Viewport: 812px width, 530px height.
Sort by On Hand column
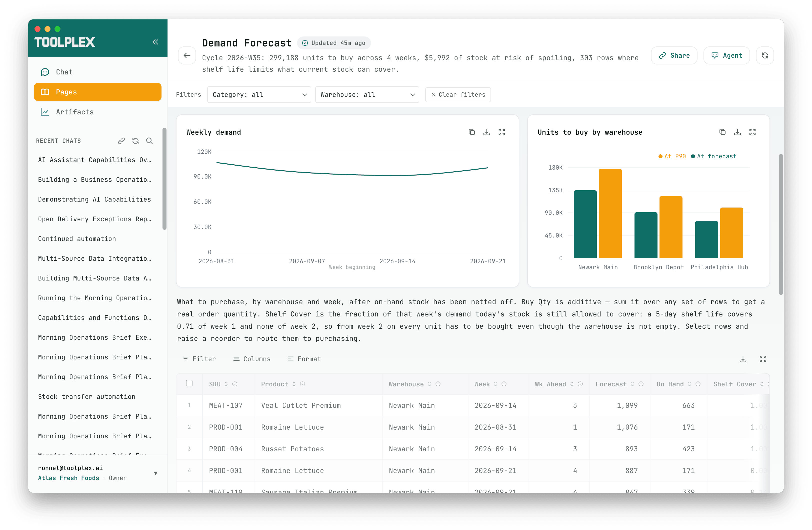coord(689,384)
